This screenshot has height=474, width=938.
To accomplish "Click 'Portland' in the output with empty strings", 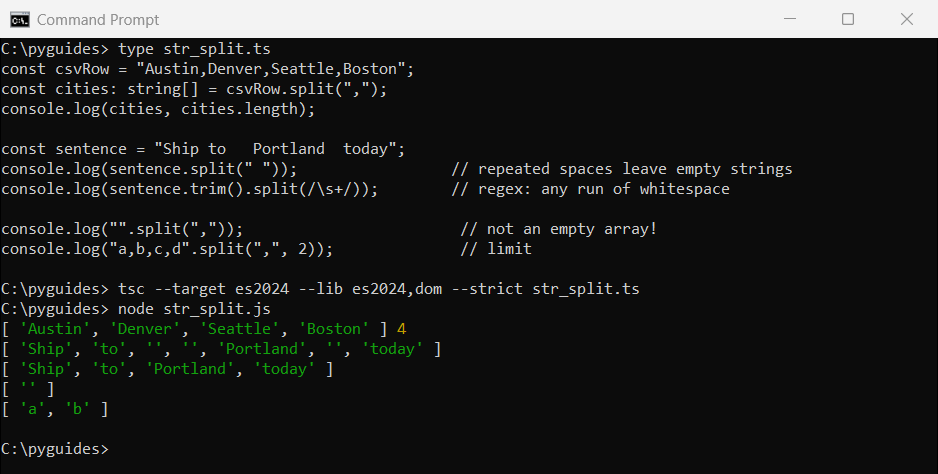I will pyautogui.click(x=261, y=349).
